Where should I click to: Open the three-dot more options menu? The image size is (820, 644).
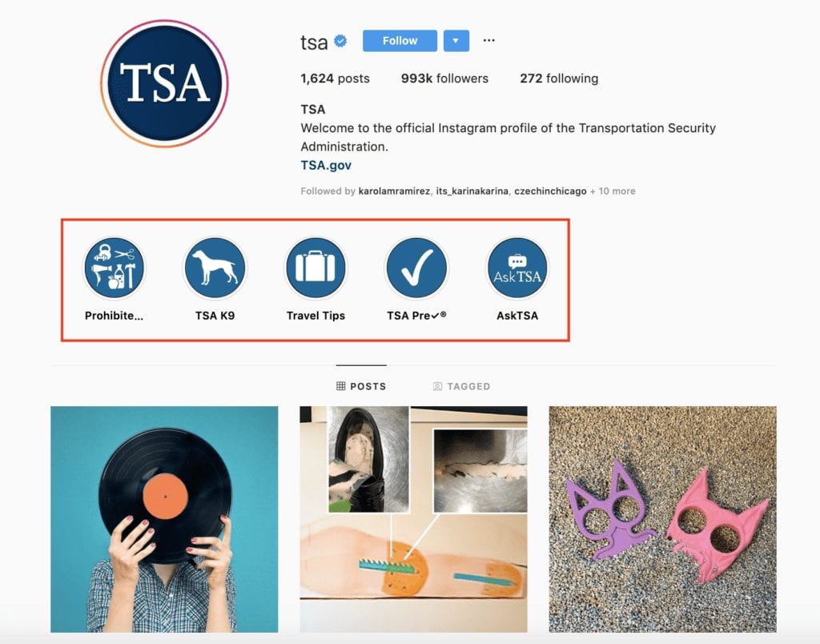tap(489, 40)
